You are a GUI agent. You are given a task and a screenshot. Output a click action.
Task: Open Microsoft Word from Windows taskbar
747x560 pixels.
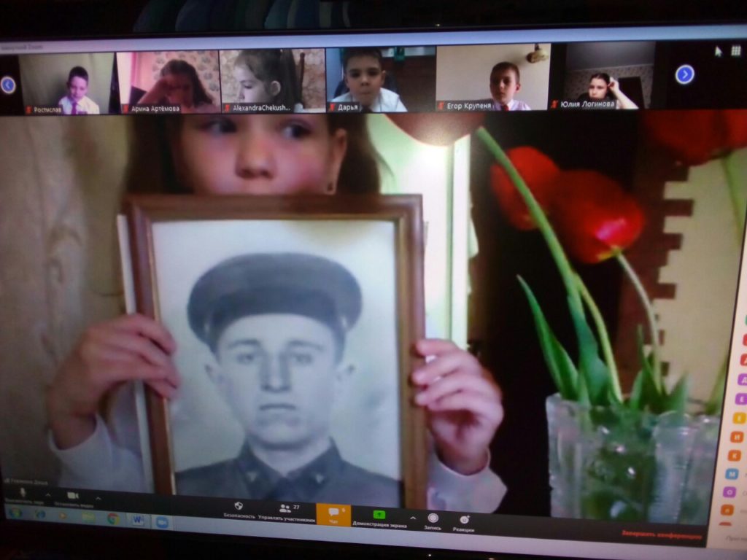[137, 520]
